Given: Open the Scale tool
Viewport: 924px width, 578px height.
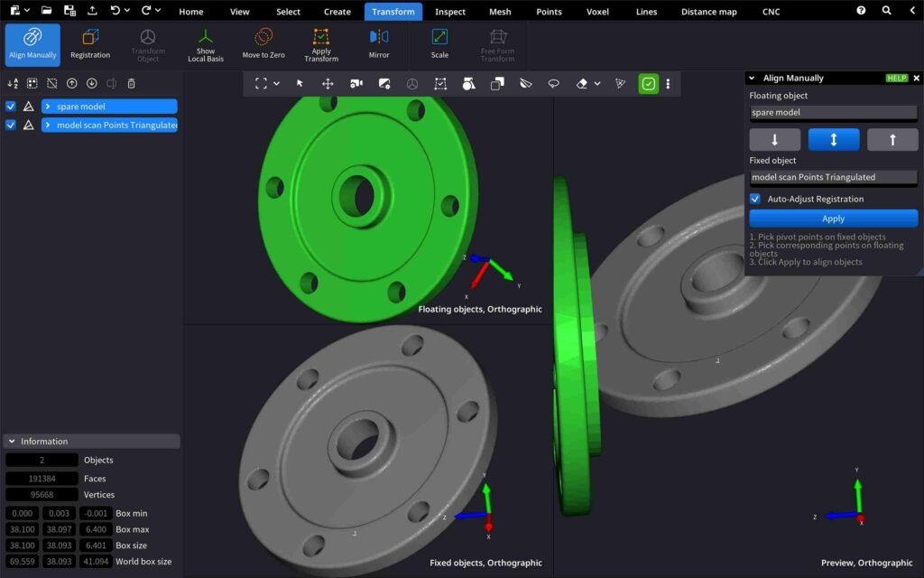Looking at the screenshot, I should (x=439, y=44).
